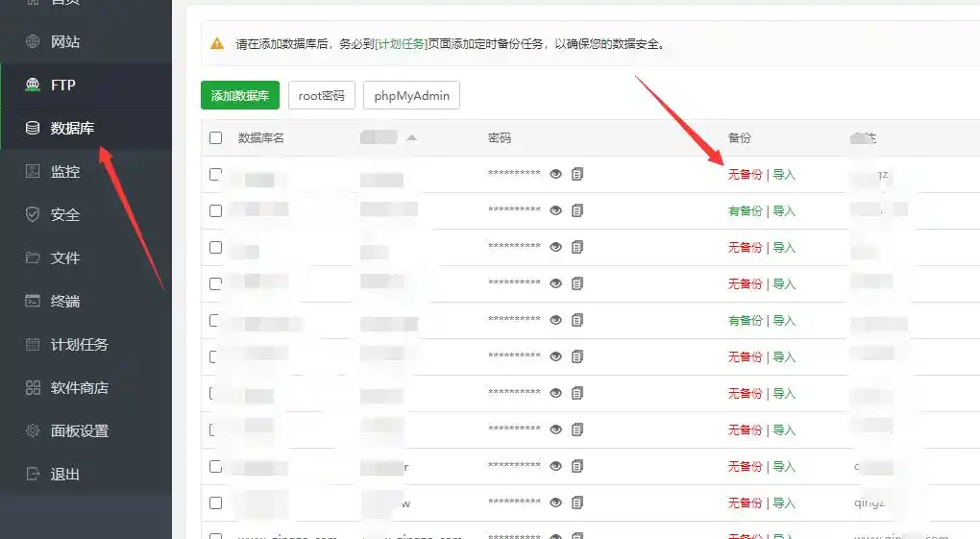The image size is (980, 539).
Task: Open the 文件 menu in sidebar
Action: (64, 258)
